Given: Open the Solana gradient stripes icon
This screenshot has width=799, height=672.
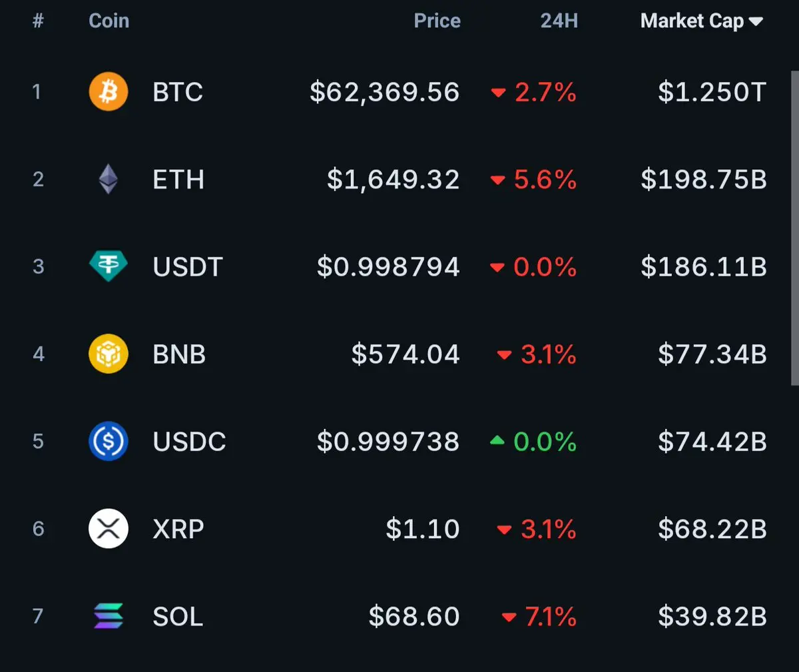Looking at the screenshot, I should [109, 616].
